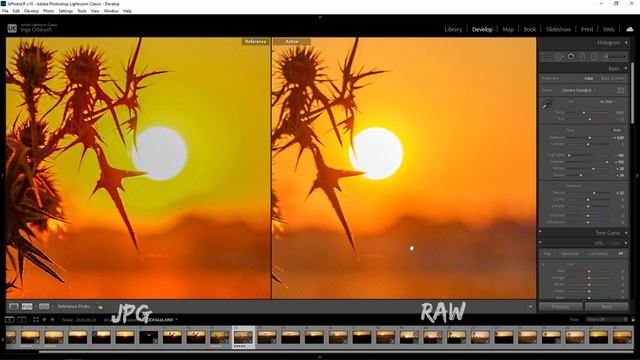Click the Temp white balance slider
This screenshot has height=360, width=640.
(x=588, y=112)
